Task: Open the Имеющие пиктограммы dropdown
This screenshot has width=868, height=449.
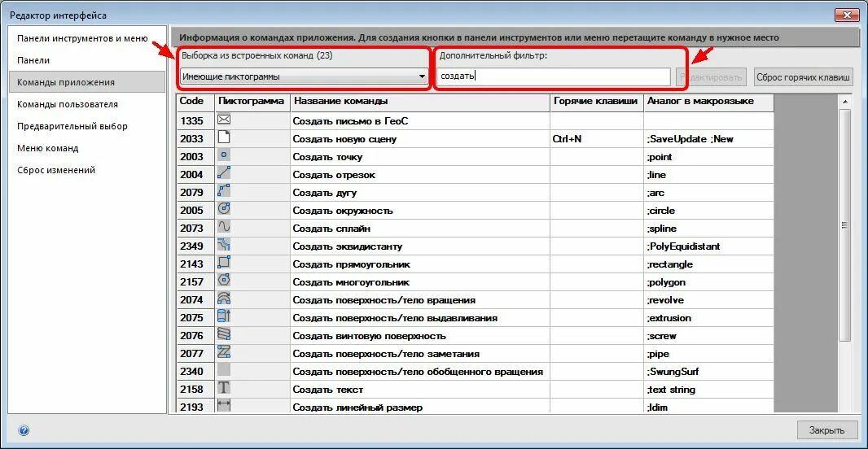Action: coord(304,76)
